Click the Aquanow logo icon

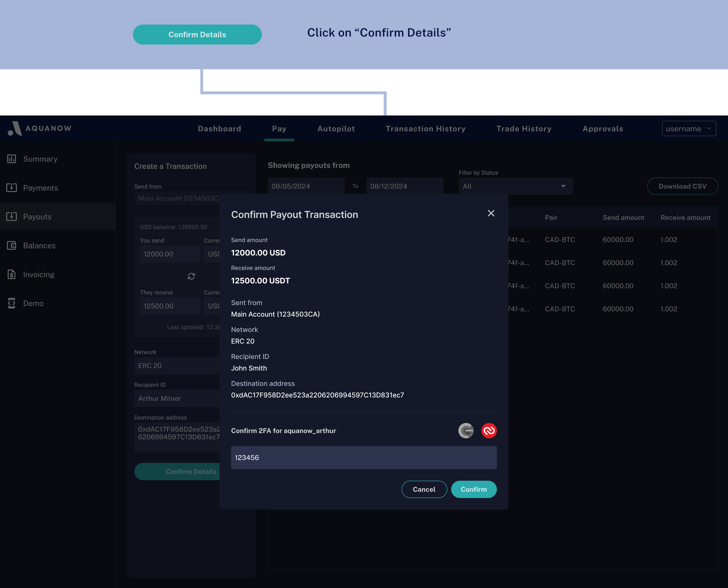pyautogui.click(x=15, y=128)
